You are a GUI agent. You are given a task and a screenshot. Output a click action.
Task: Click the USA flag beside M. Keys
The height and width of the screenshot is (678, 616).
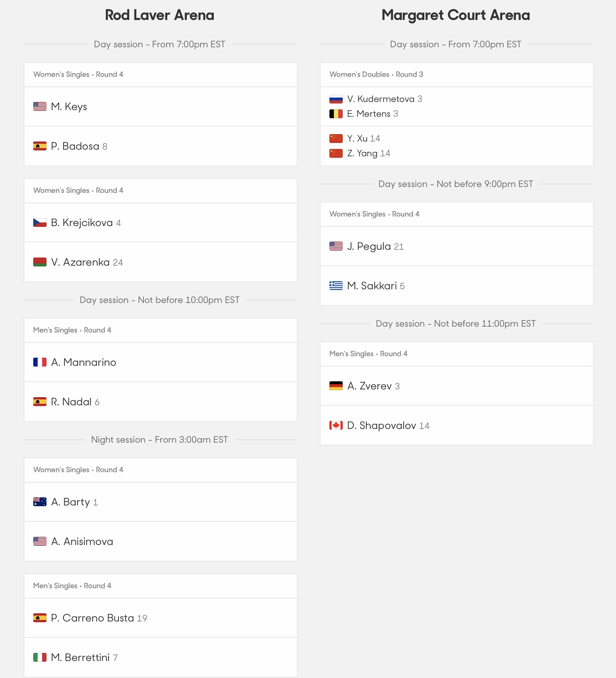(x=40, y=106)
